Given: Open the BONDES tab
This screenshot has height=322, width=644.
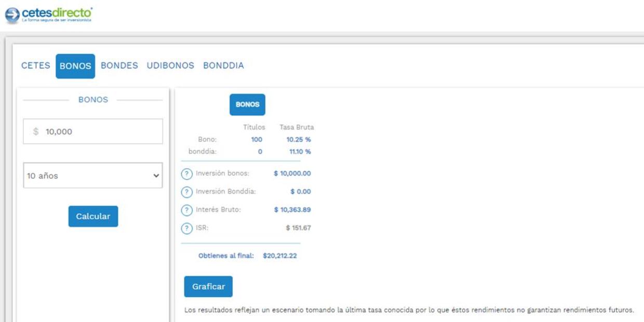Looking at the screenshot, I should (119, 66).
